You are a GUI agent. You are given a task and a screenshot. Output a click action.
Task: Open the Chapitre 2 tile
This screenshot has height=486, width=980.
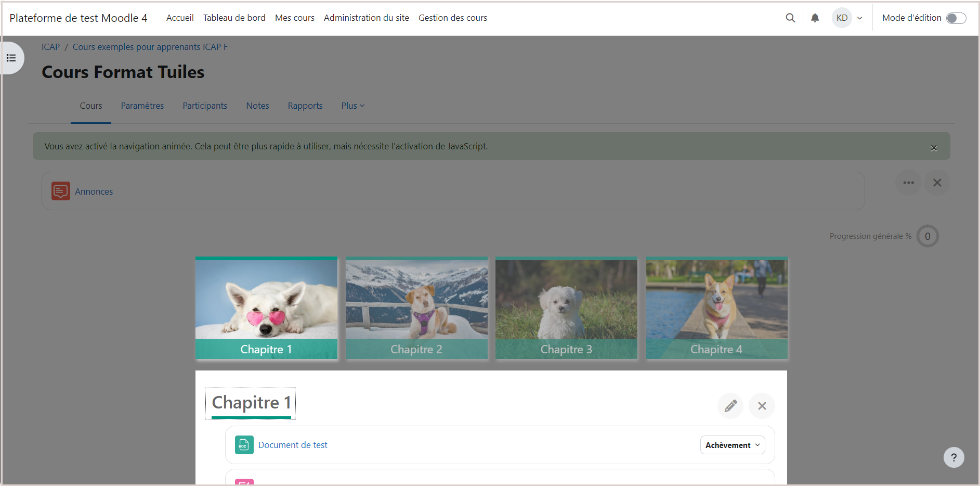coord(416,308)
